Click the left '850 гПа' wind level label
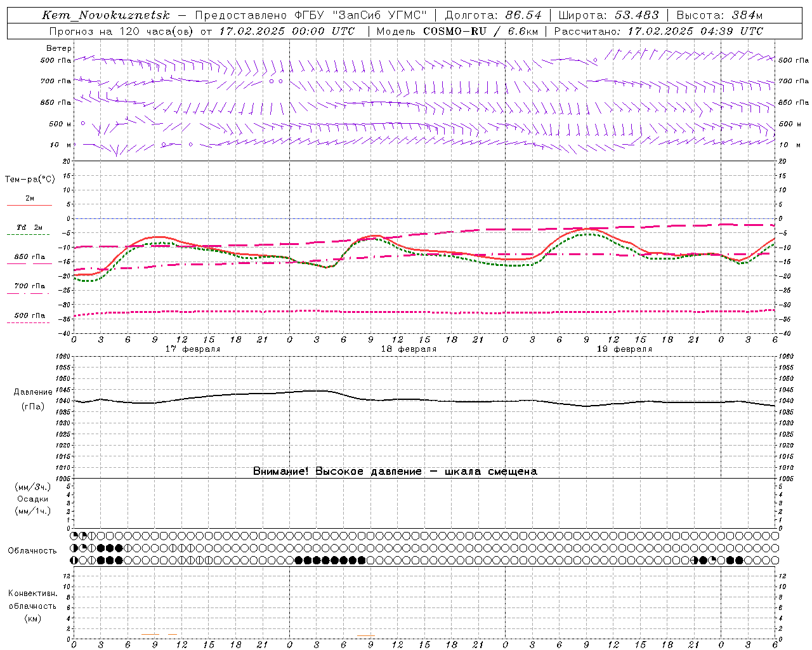This screenshot has width=812, height=650. click(56, 102)
